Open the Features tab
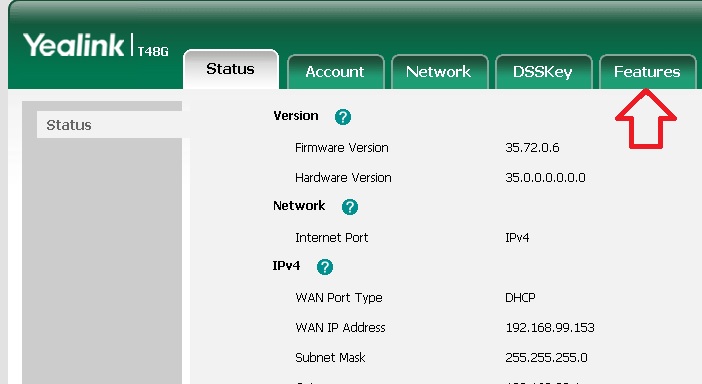Image resolution: width=702 pixels, height=384 pixels. coord(647,72)
